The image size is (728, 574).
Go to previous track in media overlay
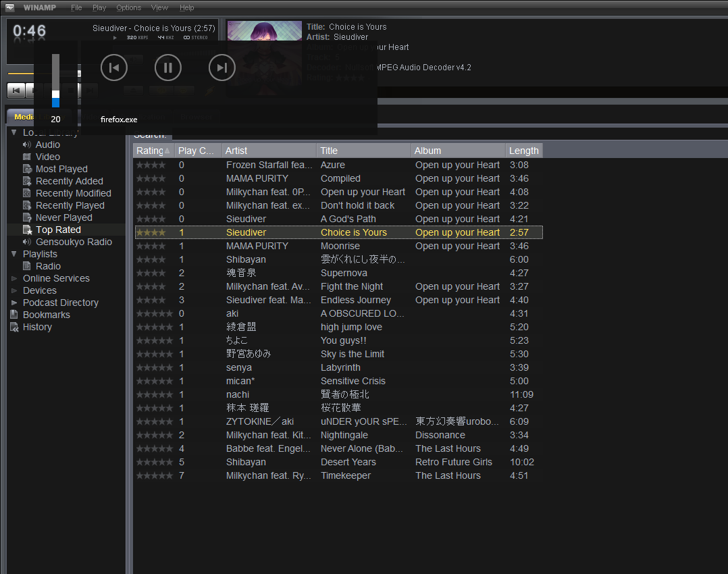click(x=114, y=68)
